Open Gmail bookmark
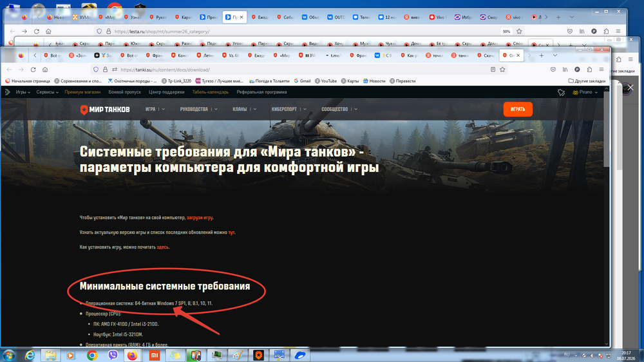The image size is (644, 362). click(302, 81)
